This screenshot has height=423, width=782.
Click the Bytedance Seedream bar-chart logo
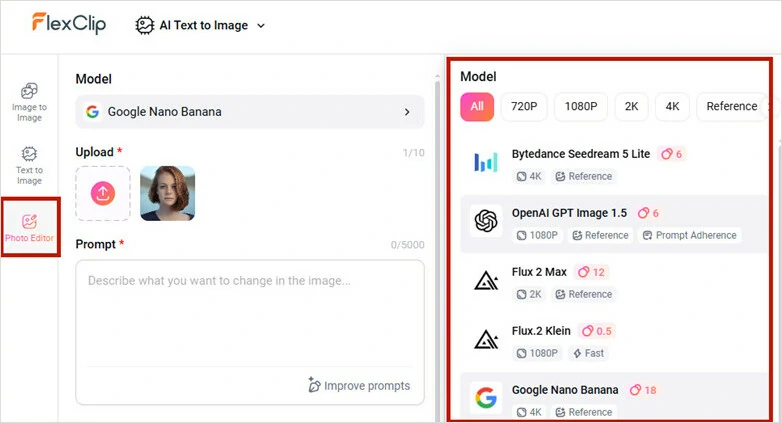coord(486,163)
